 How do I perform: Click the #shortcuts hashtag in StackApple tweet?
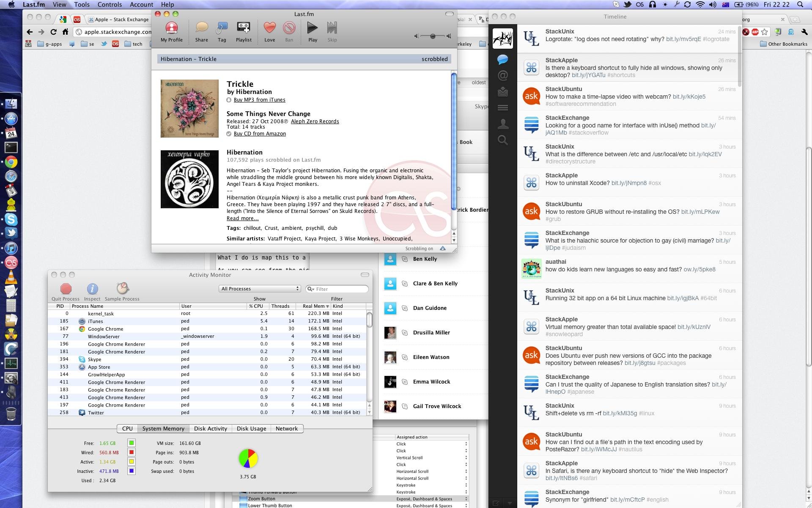point(621,75)
